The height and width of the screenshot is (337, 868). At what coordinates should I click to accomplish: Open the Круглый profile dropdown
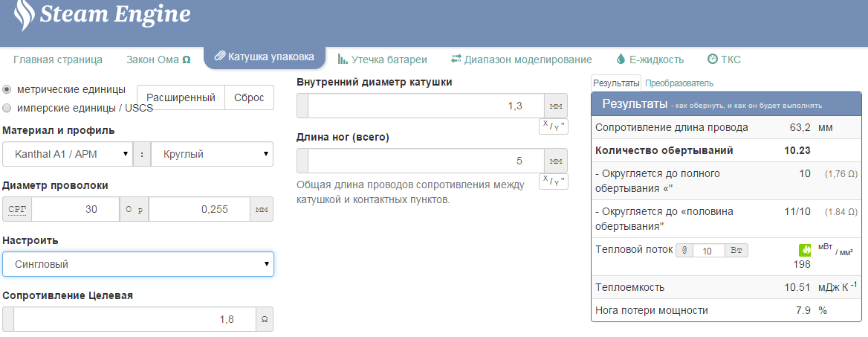212,154
